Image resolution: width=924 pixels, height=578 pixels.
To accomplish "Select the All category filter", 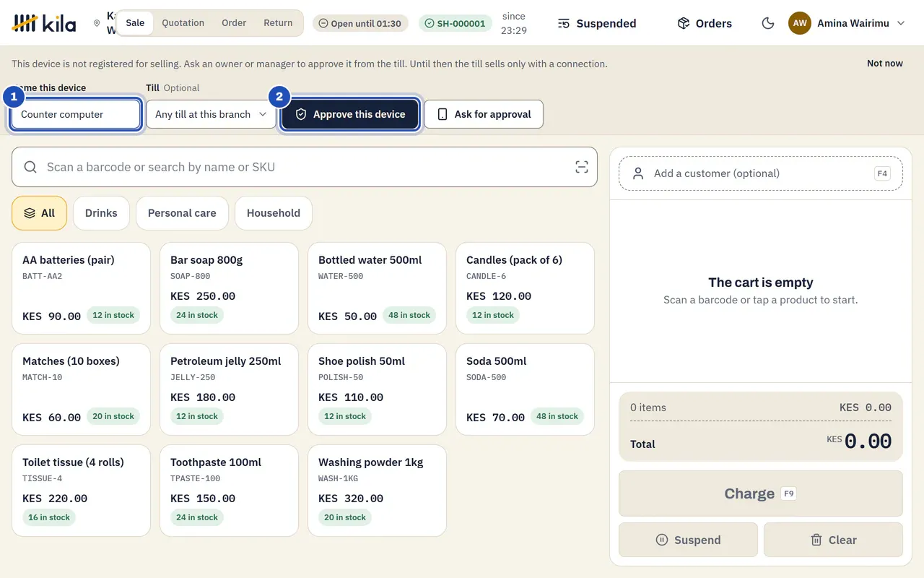I will [39, 213].
